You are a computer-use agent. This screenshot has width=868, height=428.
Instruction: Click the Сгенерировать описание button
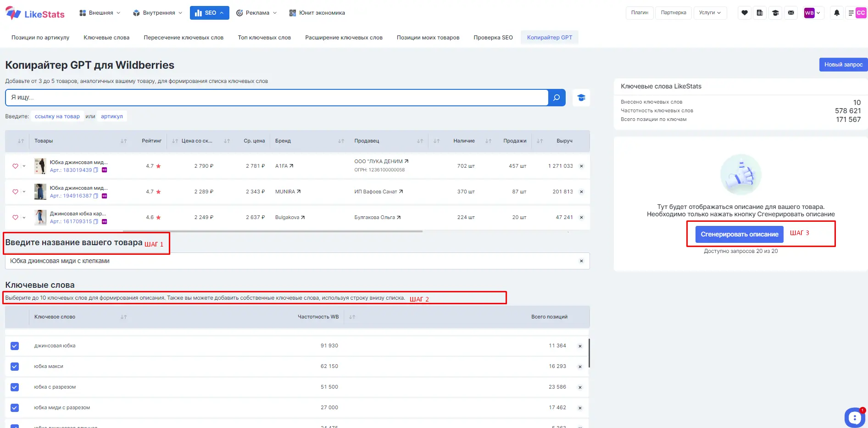[x=740, y=234]
